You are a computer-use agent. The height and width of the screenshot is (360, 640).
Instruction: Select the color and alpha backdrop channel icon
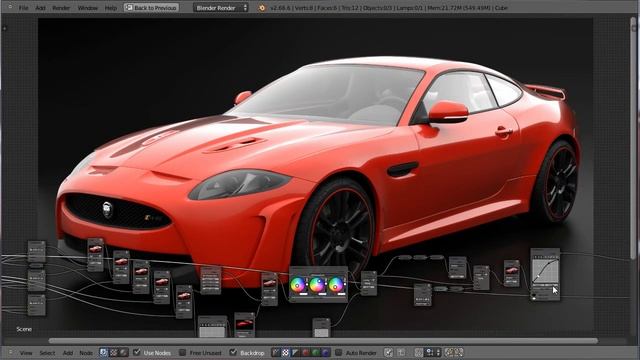pos(276,352)
